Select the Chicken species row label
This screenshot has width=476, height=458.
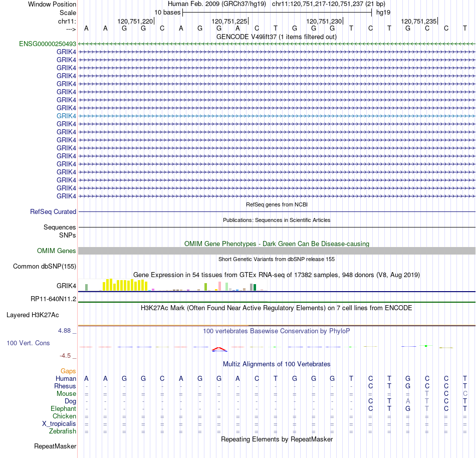[x=64, y=416]
